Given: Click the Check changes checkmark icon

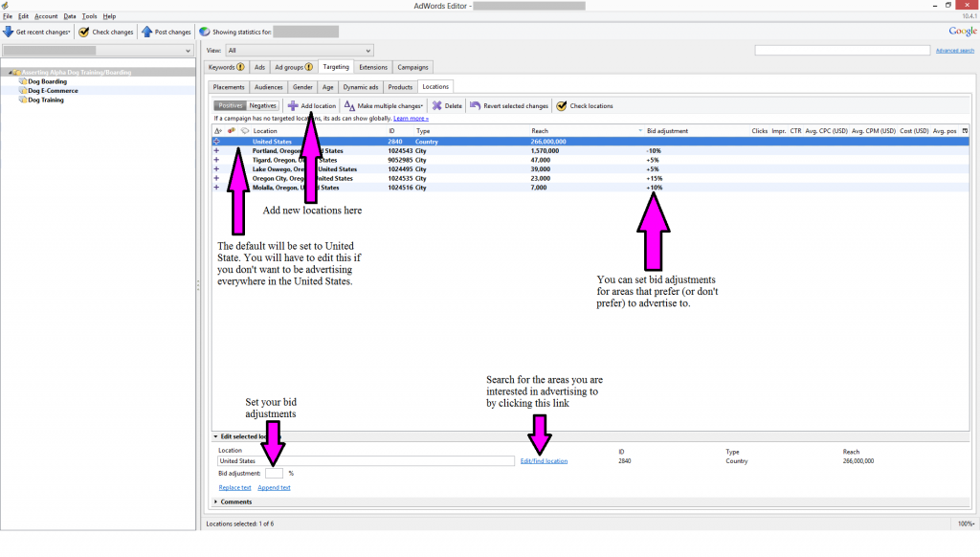Looking at the screenshot, I should [84, 32].
